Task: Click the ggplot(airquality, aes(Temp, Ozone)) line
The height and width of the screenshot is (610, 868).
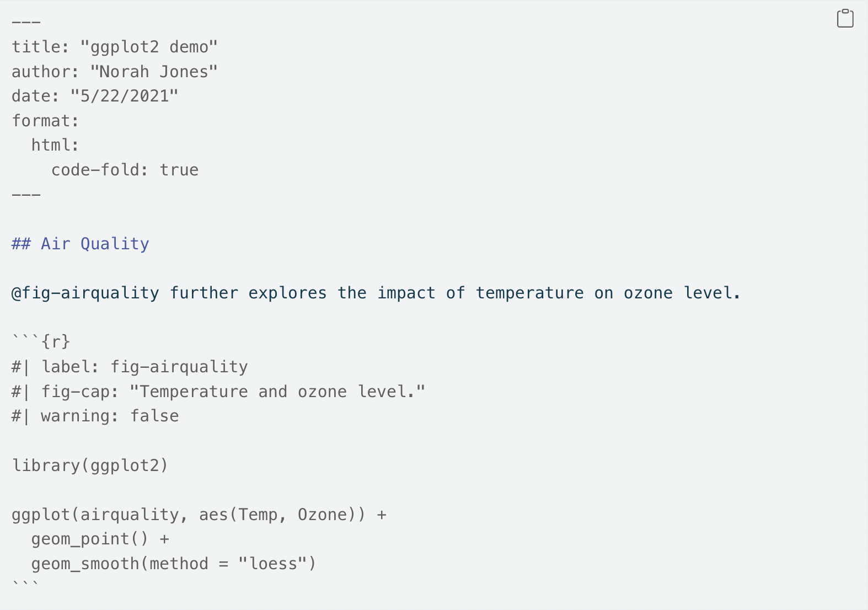Action: pyautogui.click(x=199, y=515)
